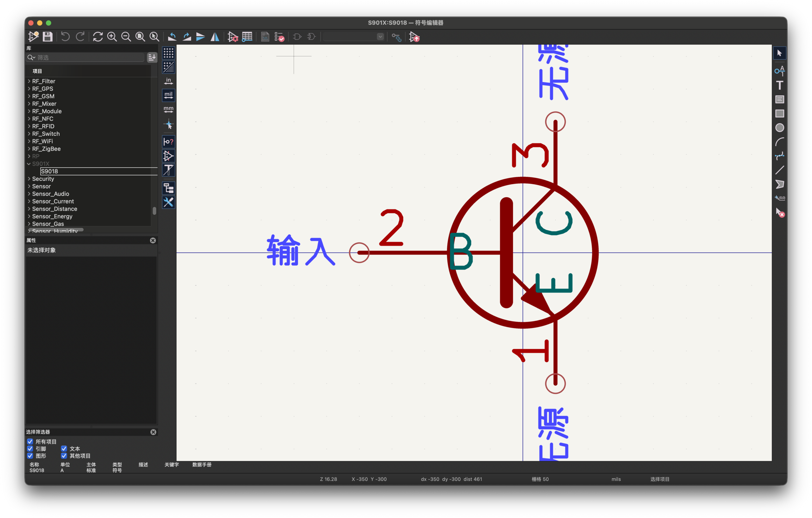Toggle the 引脚 selection filter checkbox
Image resolution: width=812 pixels, height=518 pixels.
[x=30, y=448]
